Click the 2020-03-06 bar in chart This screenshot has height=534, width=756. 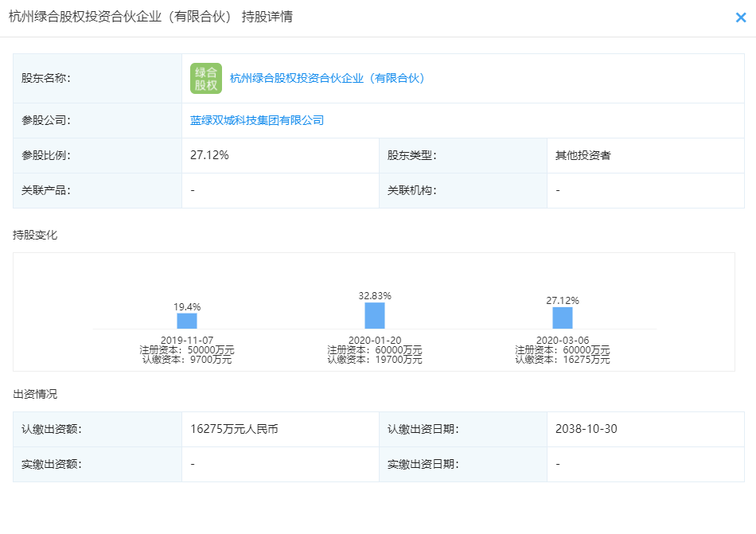pyautogui.click(x=562, y=318)
